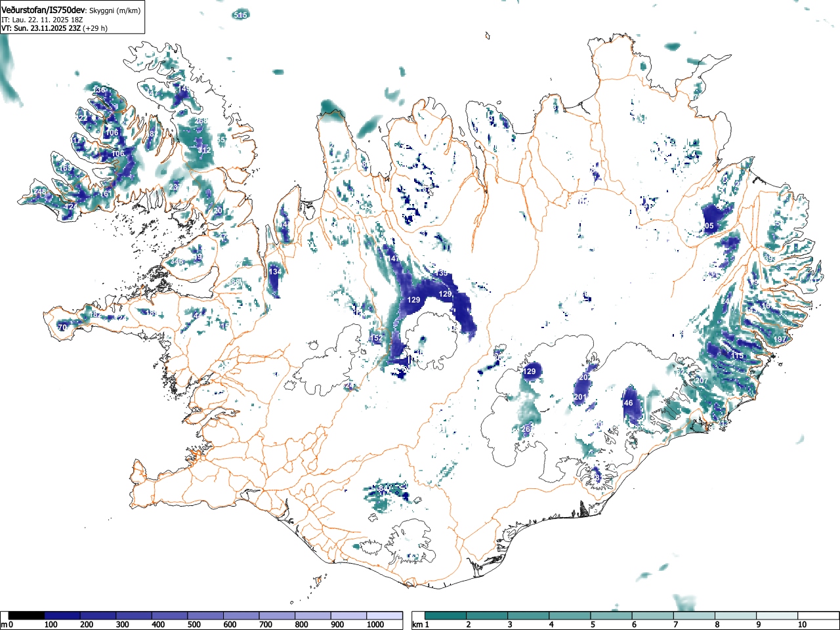
Task: Click the 115 value in the Eastfjords
Action: tap(738, 356)
